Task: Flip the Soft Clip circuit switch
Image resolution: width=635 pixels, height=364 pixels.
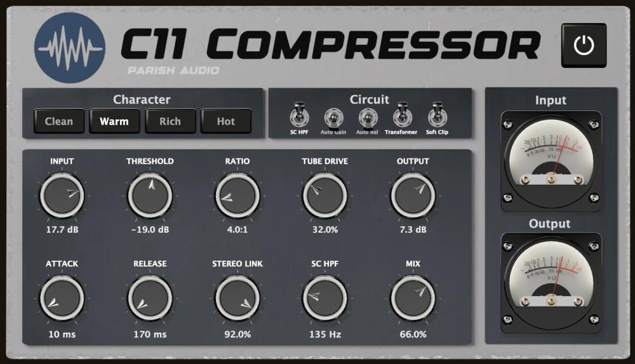Action: 437,115
